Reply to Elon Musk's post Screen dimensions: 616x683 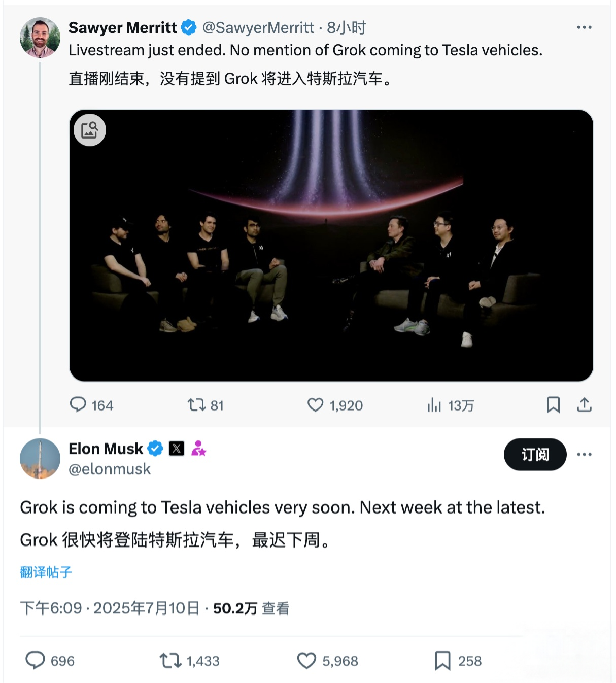pyautogui.click(x=36, y=661)
